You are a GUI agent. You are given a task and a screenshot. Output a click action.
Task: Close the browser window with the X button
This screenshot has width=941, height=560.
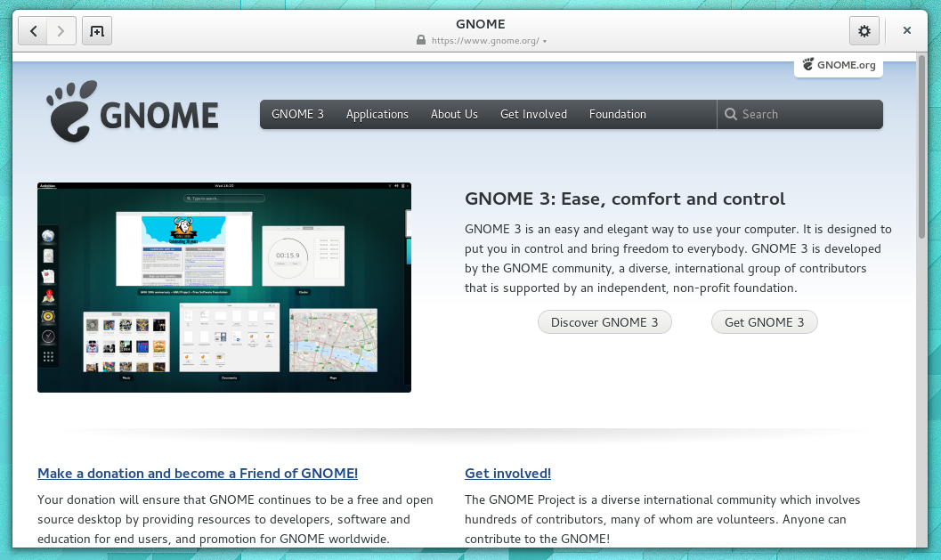tap(907, 30)
